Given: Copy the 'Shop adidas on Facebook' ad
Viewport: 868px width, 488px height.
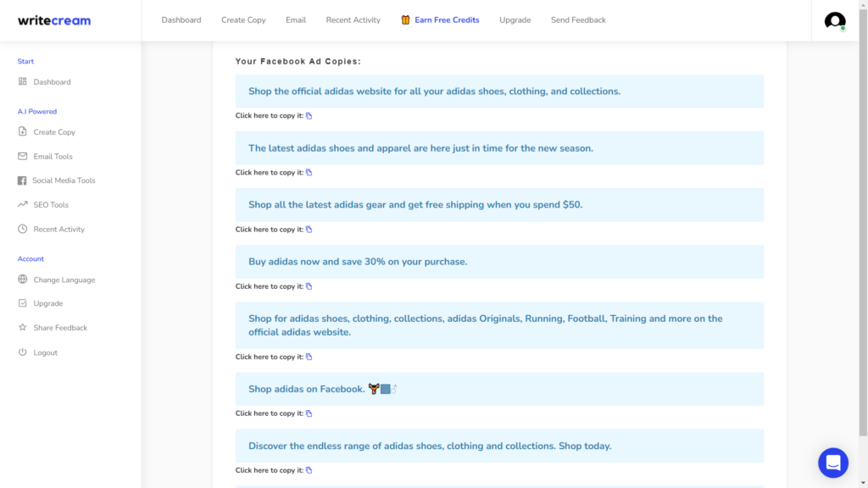Looking at the screenshot, I should (x=309, y=413).
